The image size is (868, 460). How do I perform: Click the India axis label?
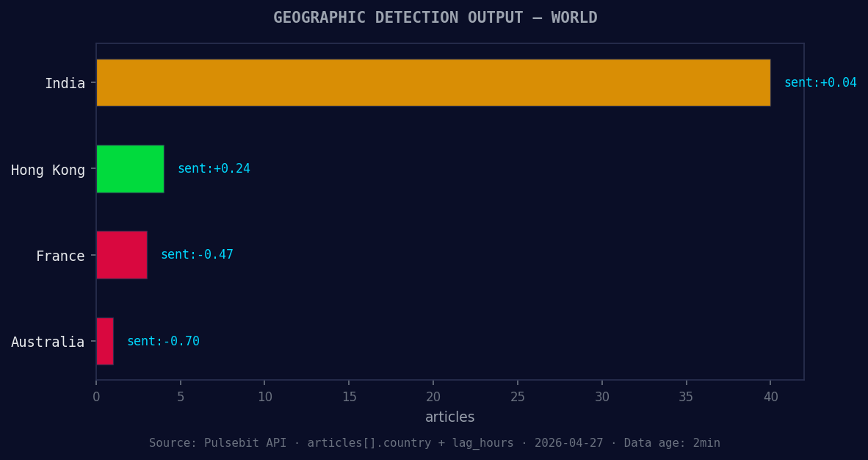click(x=65, y=83)
